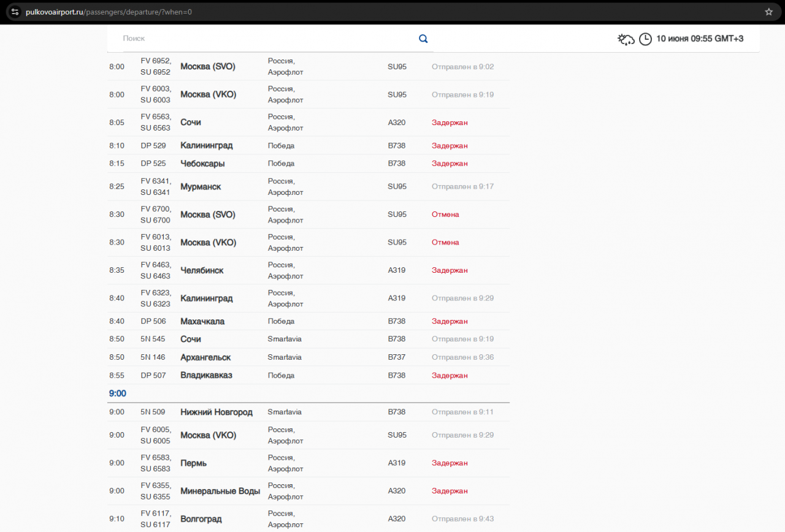Screen dimensions: 785x532
Task: Click the 9:00 time section header
Action: pyautogui.click(x=118, y=393)
